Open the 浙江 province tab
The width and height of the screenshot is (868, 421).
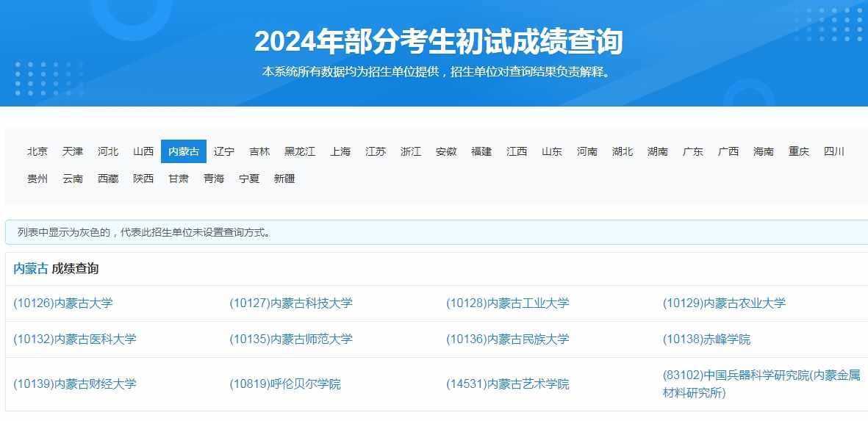coord(411,151)
